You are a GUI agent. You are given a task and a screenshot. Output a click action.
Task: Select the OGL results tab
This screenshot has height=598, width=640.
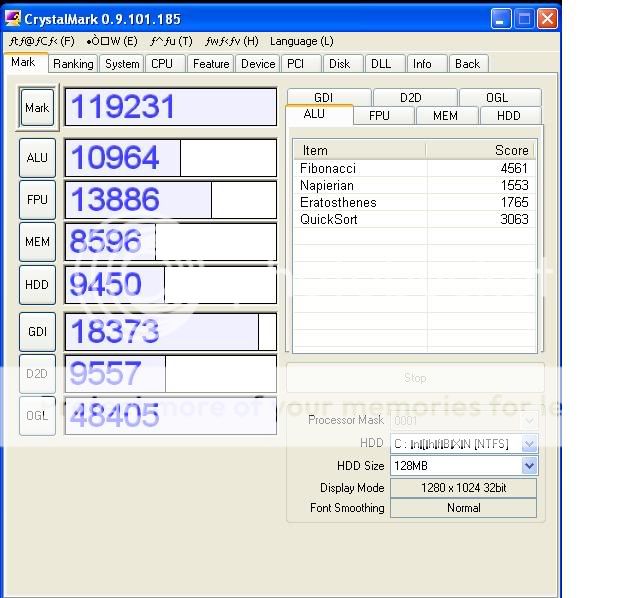coord(497,97)
